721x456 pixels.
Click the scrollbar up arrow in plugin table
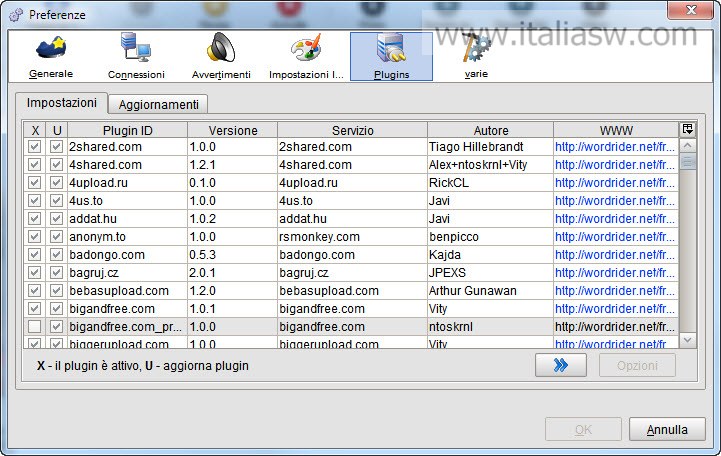click(x=688, y=146)
